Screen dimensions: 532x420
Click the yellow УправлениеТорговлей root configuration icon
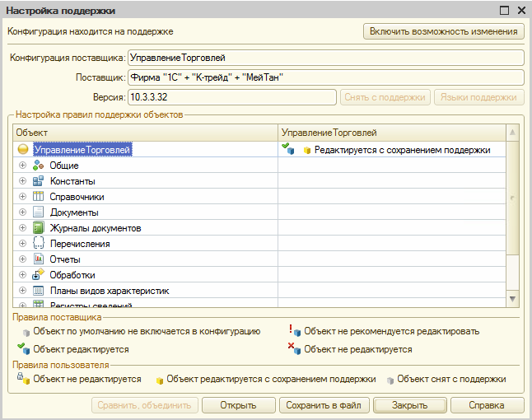(23, 149)
